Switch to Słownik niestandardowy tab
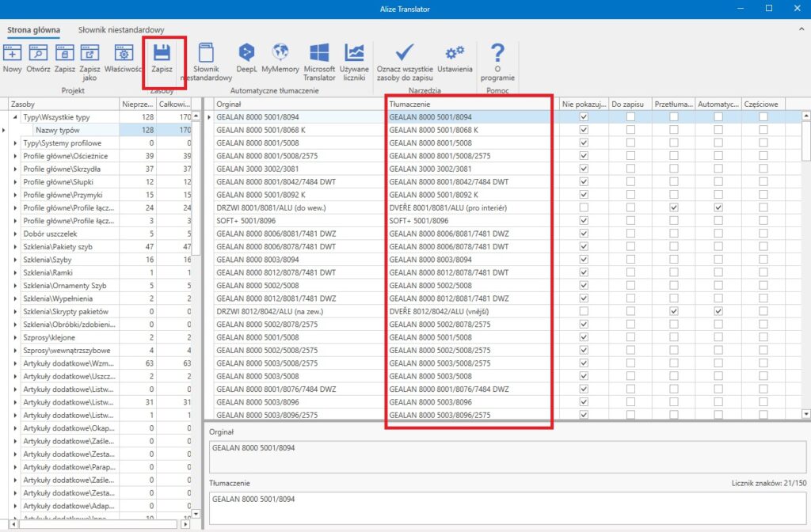The height and width of the screenshot is (532, 811). click(x=121, y=30)
